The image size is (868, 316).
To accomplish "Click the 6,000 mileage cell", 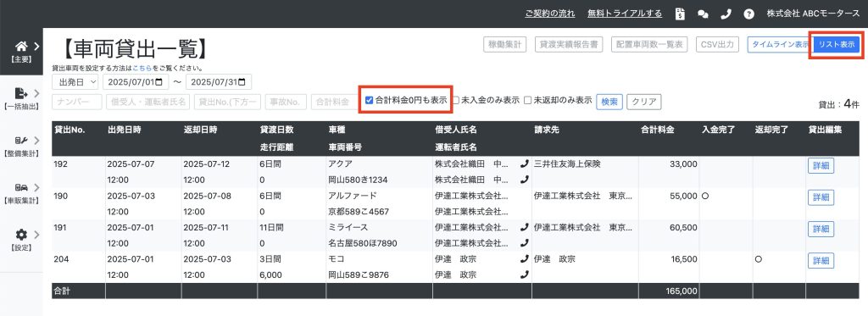I will (270, 274).
